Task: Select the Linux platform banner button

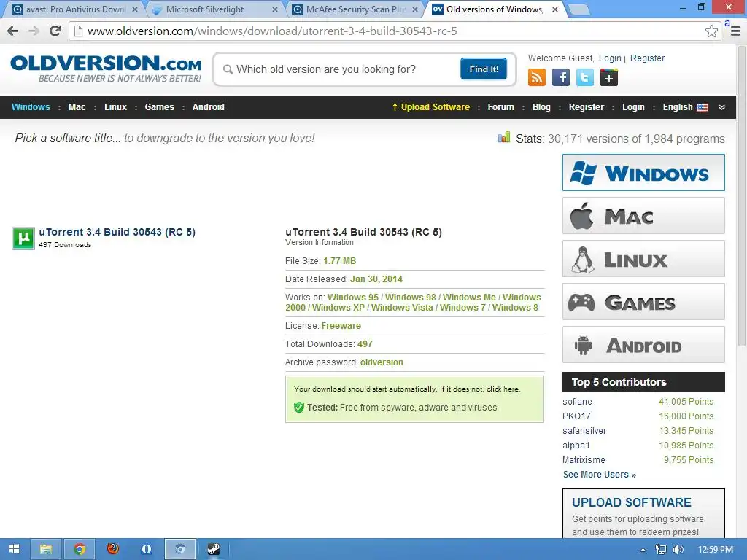Action: click(643, 259)
